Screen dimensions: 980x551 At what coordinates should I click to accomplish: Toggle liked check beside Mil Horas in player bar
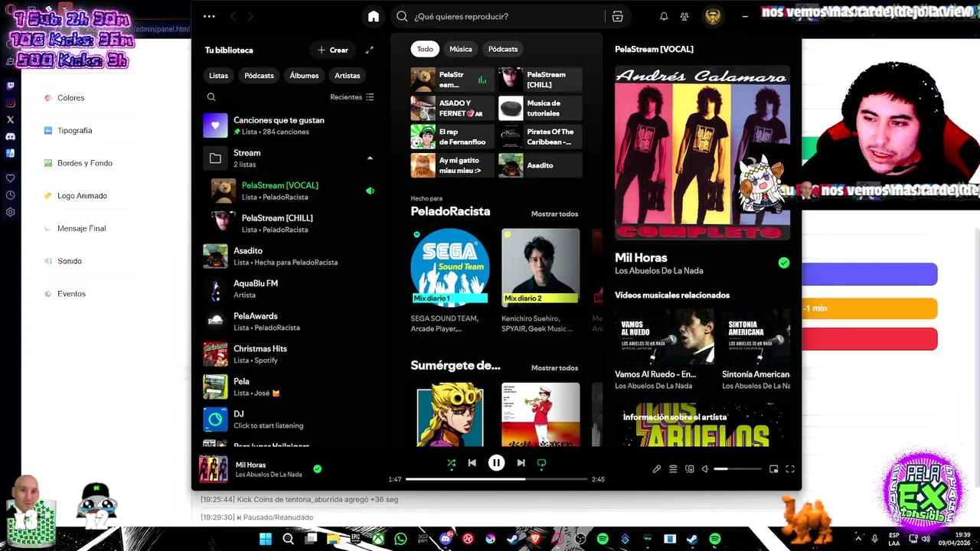pyautogui.click(x=317, y=469)
